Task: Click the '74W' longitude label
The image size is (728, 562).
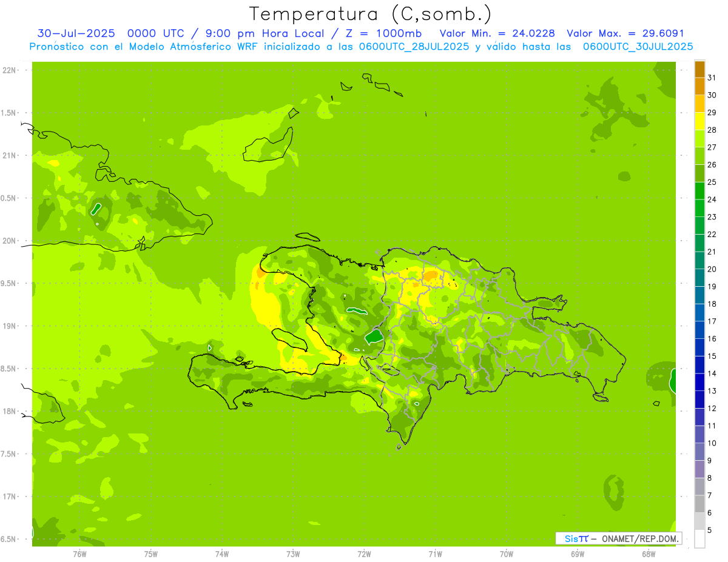Action: (x=222, y=554)
